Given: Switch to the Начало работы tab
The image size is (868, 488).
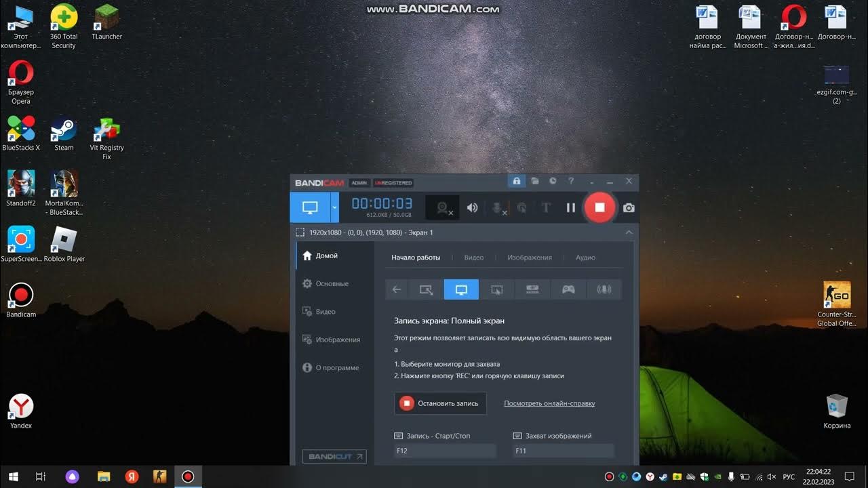Looking at the screenshot, I should point(416,258).
